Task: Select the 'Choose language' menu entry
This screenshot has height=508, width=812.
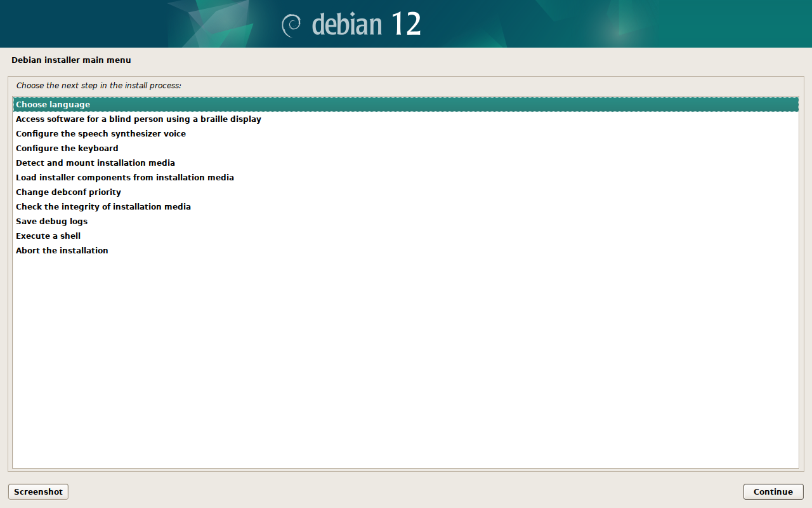Action: [x=406, y=105]
